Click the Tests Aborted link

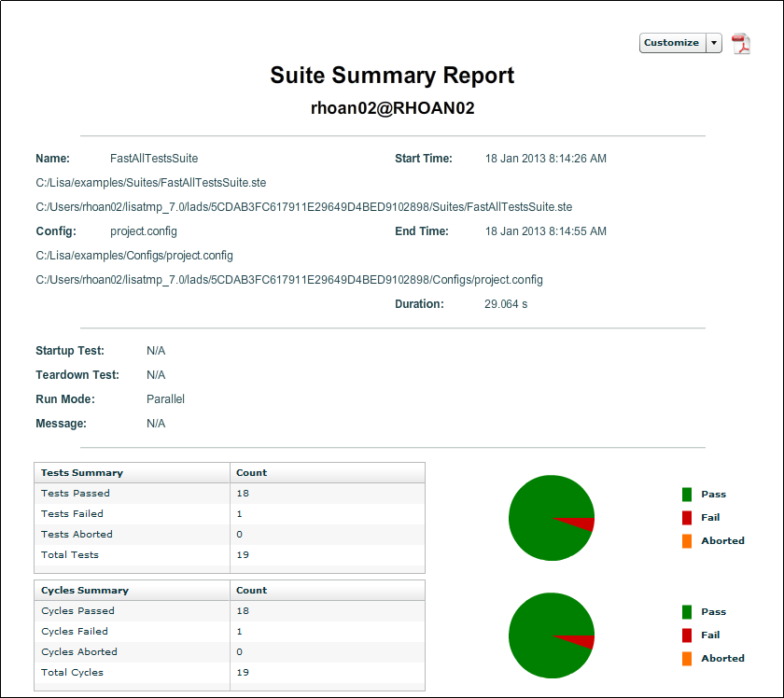coord(76,534)
